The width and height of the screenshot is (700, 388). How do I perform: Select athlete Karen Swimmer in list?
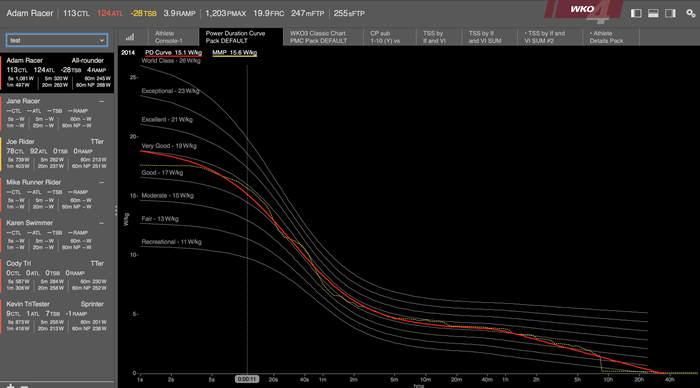tap(57, 236)
